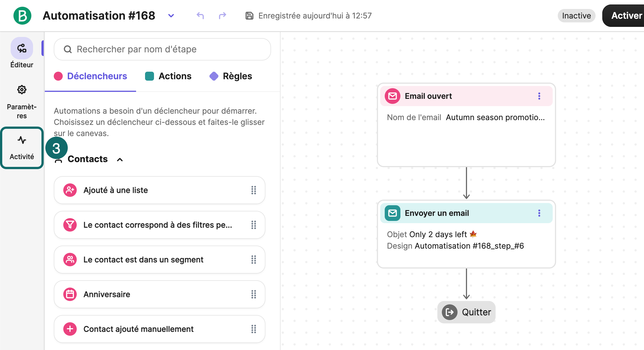Image resolution: width=644 pixels, height=350 pixels.
Task: Open the Activité sidebar icon
Action: pos(22,140)
